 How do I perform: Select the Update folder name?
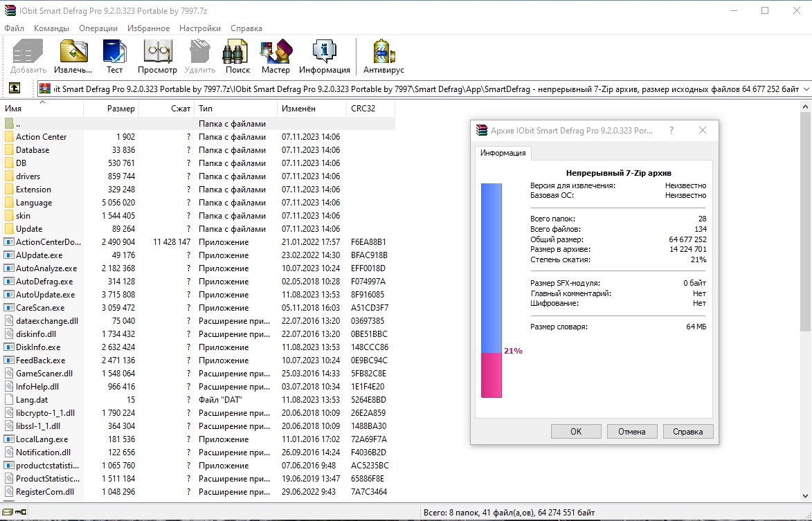tap(29, 229)
